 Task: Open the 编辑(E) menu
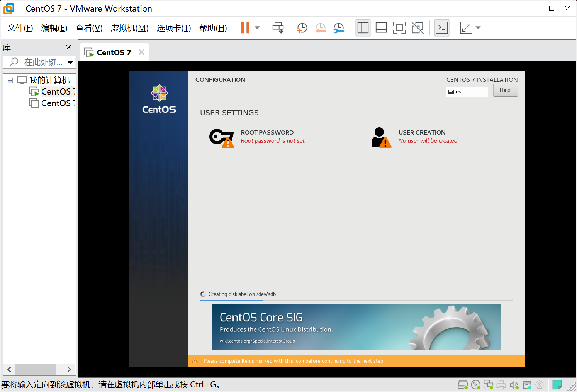click(x=54, y=28)
